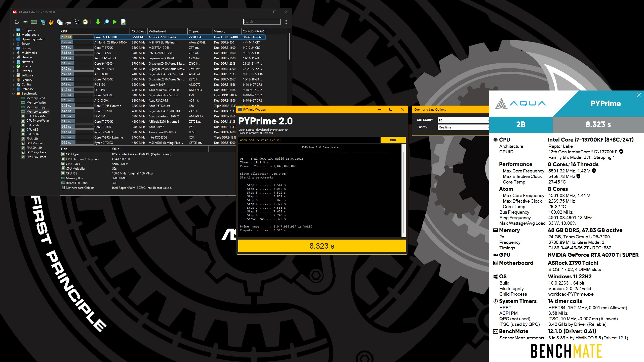Select FP32 Ray-Trace benchmark
The width and height of the screenshot is (644, 362).
[x=36, y=152]
